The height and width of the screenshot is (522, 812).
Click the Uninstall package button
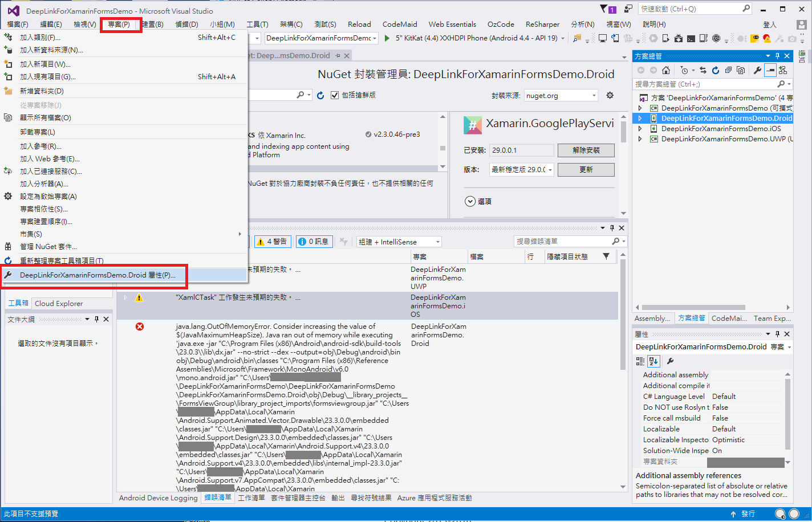pos(586,150)
